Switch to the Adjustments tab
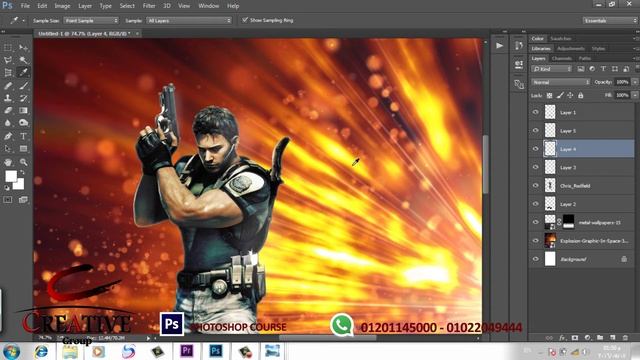 coord(571,49)
